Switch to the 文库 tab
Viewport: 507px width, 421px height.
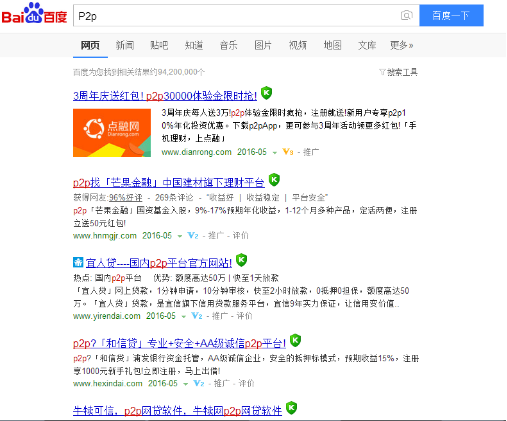[x=367, y=45]
